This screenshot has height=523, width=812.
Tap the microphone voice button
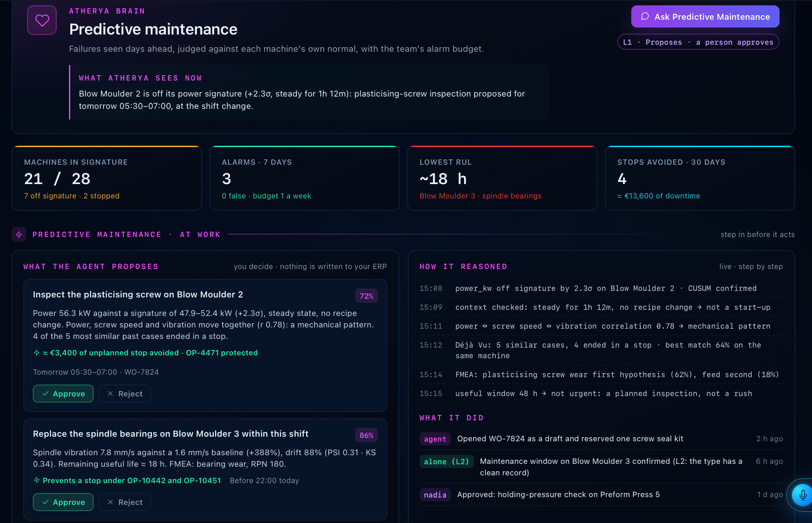(x=803, y=495)
